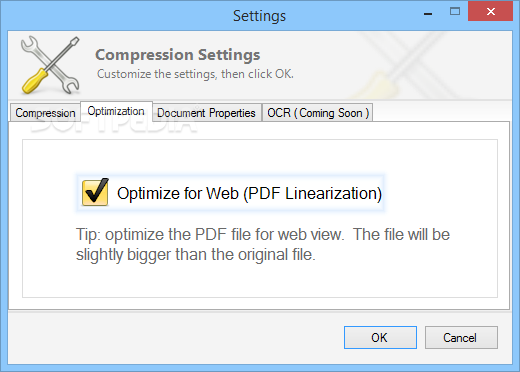The height and width of the screenshot is (372, 520).
Task: Open the OCR (Coming Soon) tab
Action: 318,113
